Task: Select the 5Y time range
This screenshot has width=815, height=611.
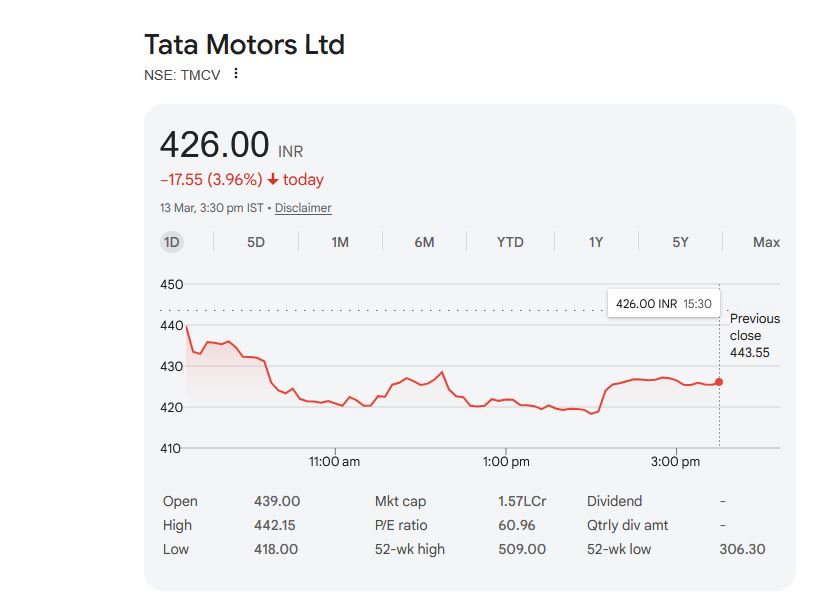Action: pos(680,242)
